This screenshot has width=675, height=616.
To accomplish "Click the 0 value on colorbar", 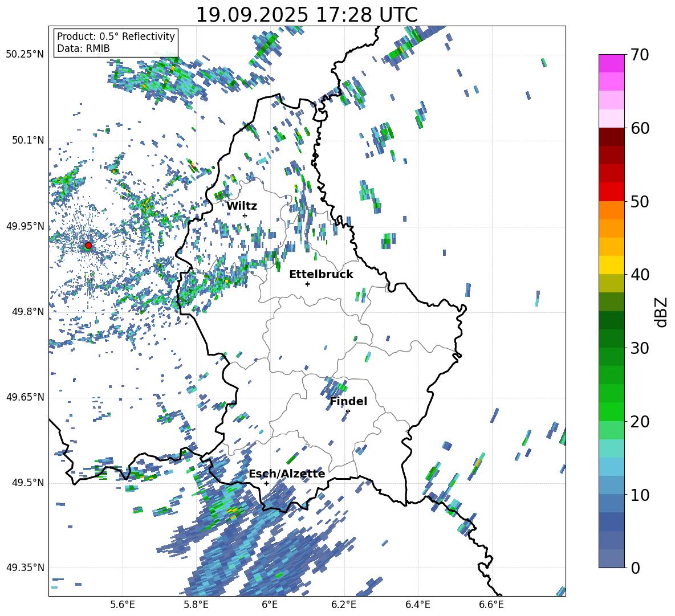I will pyautogui.click(x=635, y=568).
